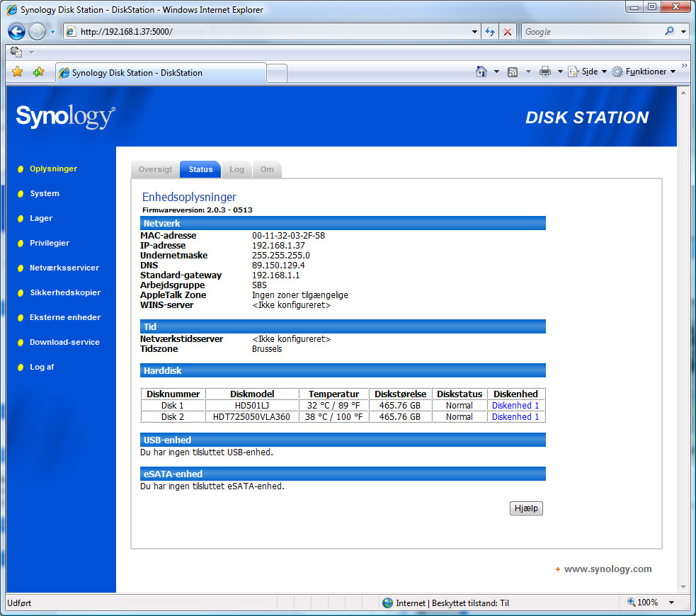The height and width of the screenshot is (616, 696).
Task: Open the zoom level 100% dropdown
Action: coord(673,603)
